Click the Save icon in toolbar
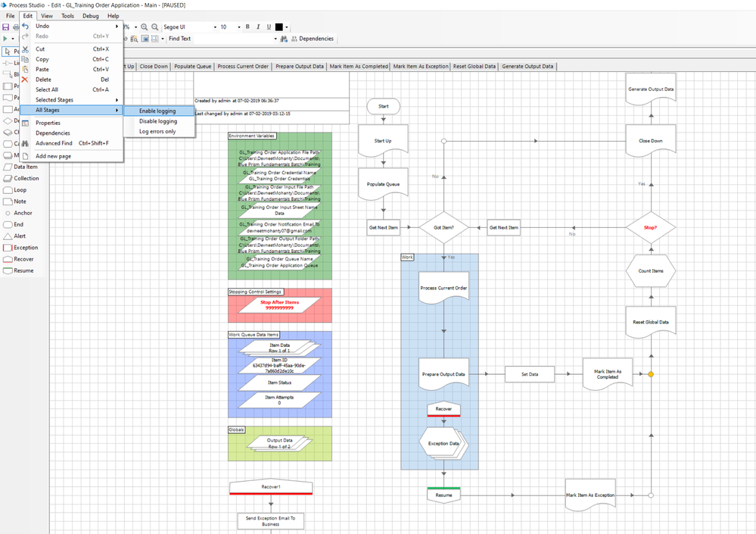Viewport: 756px width, 534px height. (x=6, y=27)
